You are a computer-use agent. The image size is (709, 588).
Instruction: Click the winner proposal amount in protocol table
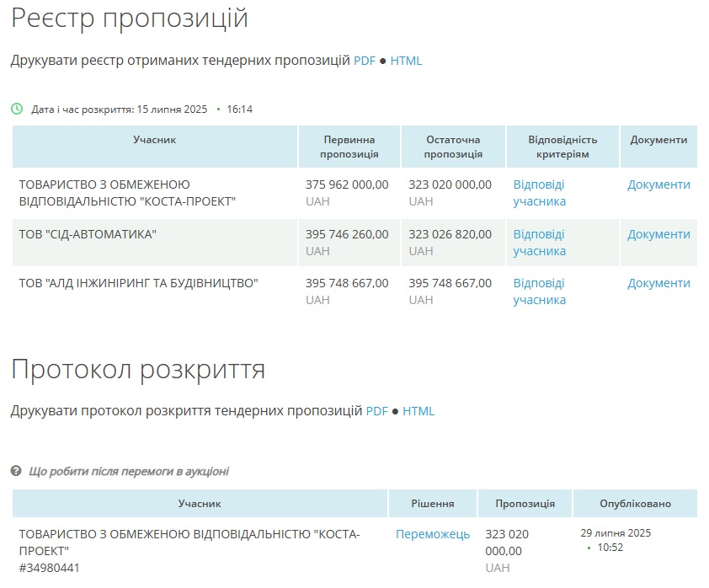click(x=507, y=543)
